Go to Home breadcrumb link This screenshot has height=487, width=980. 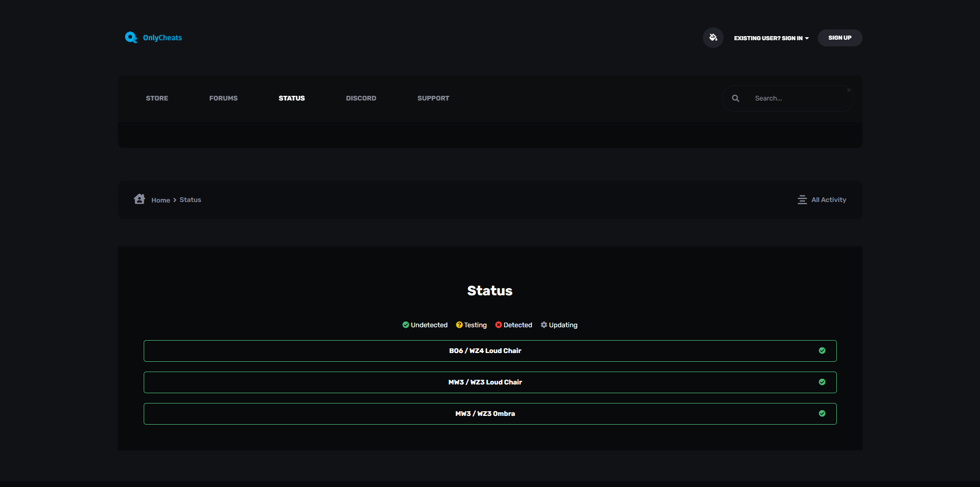161,200
